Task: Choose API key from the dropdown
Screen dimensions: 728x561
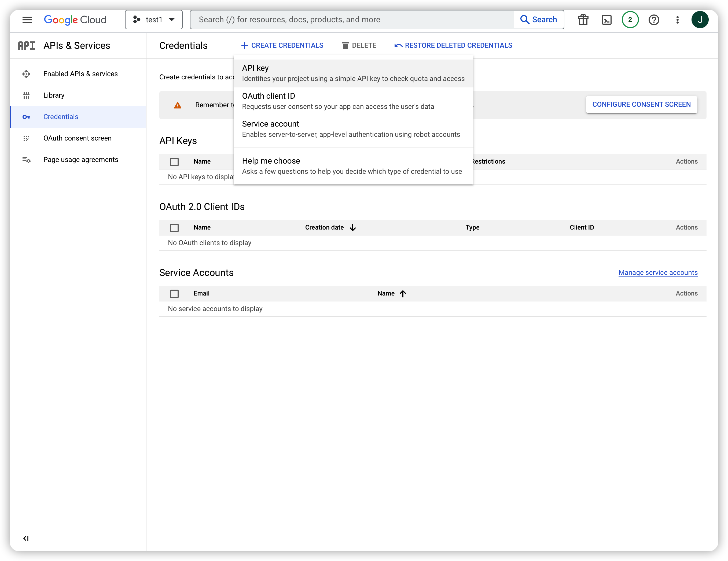Action: tap(353, 73)
